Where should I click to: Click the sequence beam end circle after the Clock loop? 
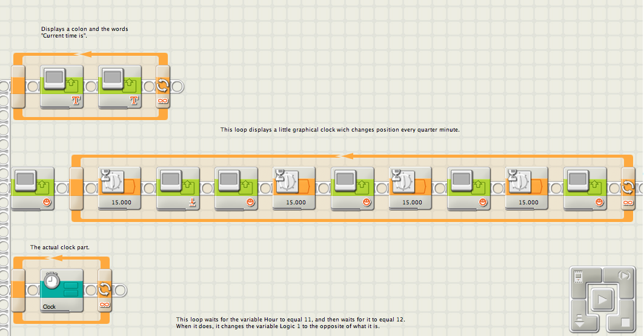[x=120, y=291]
